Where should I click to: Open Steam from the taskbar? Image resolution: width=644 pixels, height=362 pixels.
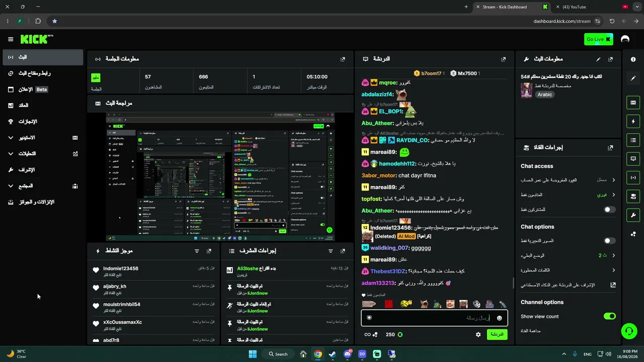click(333, 354)
